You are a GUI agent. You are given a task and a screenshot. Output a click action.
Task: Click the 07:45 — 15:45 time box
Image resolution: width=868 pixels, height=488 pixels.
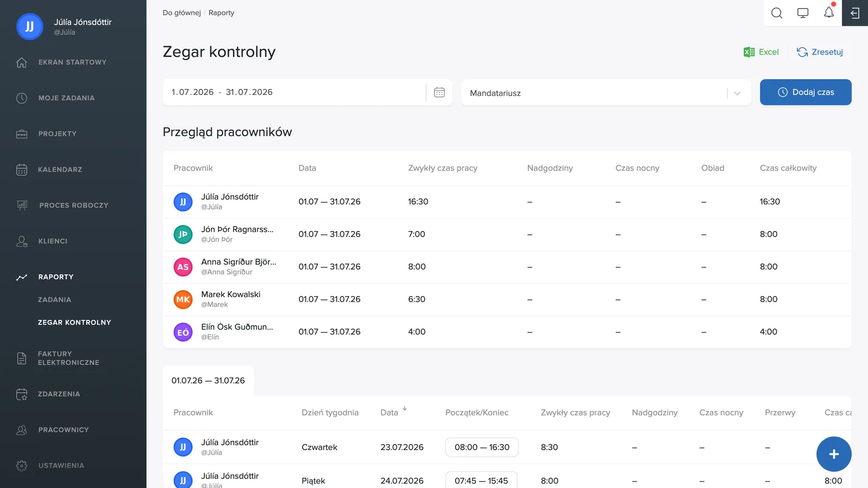click(481, 481)
